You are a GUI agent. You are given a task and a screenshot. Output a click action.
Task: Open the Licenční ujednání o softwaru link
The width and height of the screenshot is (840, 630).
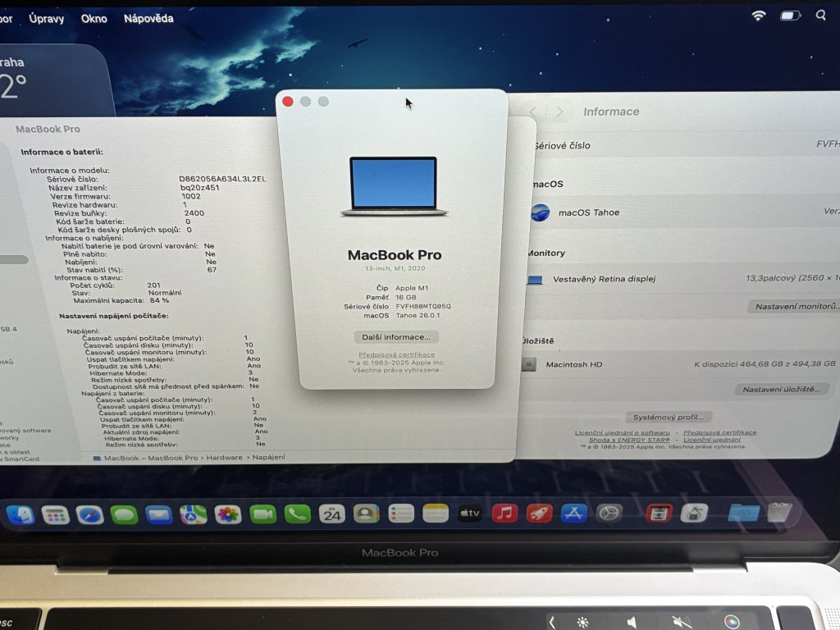coord(622,432)
